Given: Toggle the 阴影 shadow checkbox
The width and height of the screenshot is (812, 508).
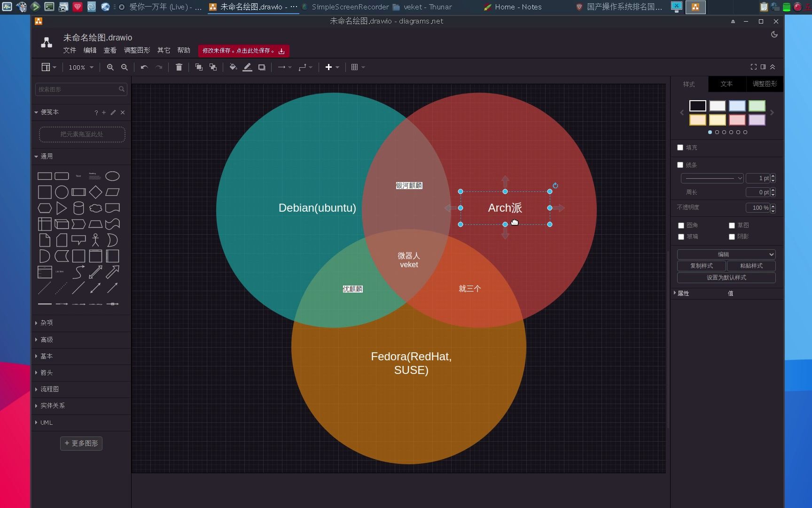Looking at the screenshot, I should (x=732, y=237).
